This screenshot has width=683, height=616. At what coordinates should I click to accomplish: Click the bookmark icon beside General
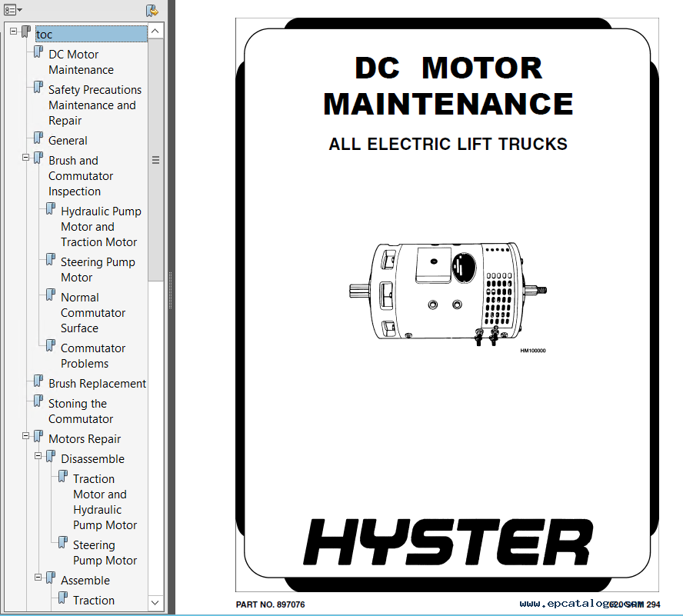tap(38, 138)
